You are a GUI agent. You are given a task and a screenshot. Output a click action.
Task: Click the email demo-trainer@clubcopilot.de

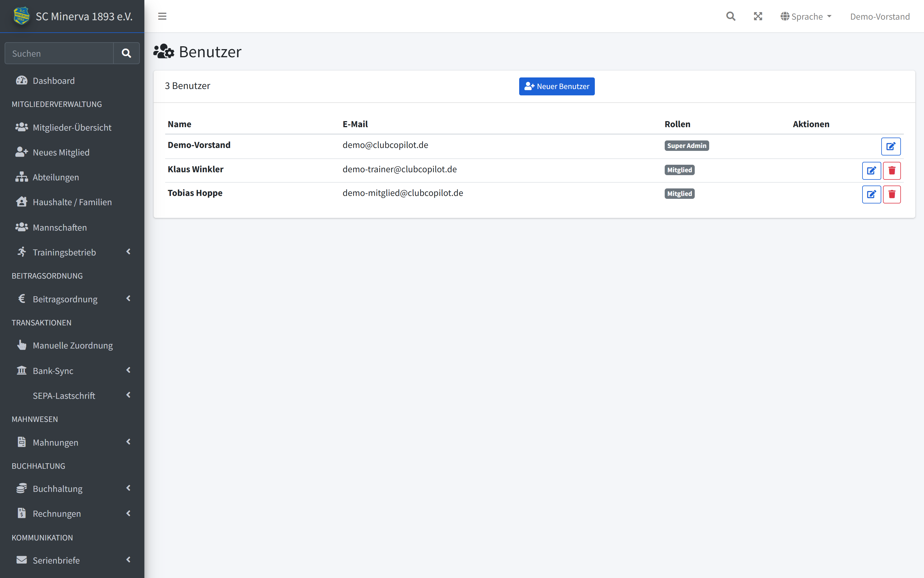coord(399,169)
